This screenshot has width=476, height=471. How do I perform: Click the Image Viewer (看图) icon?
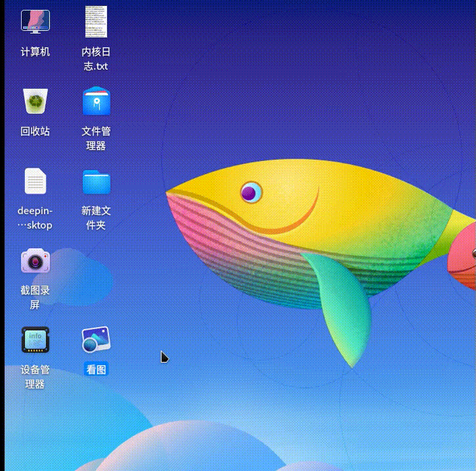(x=96, y=340)
